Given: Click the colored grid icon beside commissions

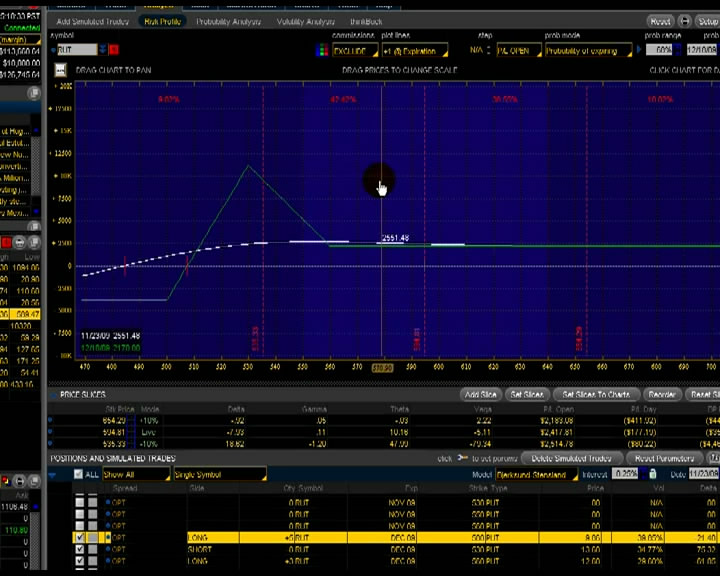Looking at the screenshot, I should pyautogui.click(x=322, y=50).
